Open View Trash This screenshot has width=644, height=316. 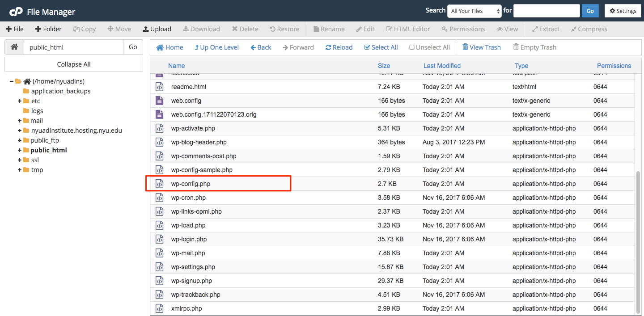pyautogui.click(x=482, y=47)
